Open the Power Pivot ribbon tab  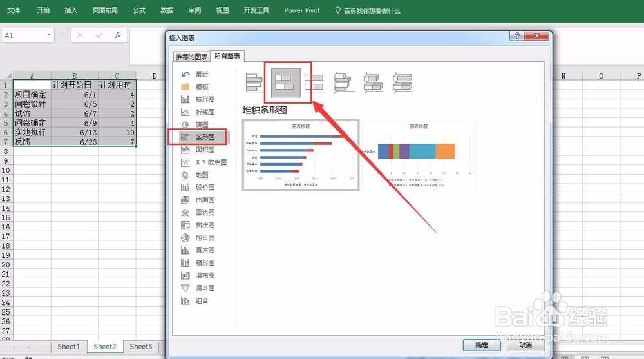(302, 10)
